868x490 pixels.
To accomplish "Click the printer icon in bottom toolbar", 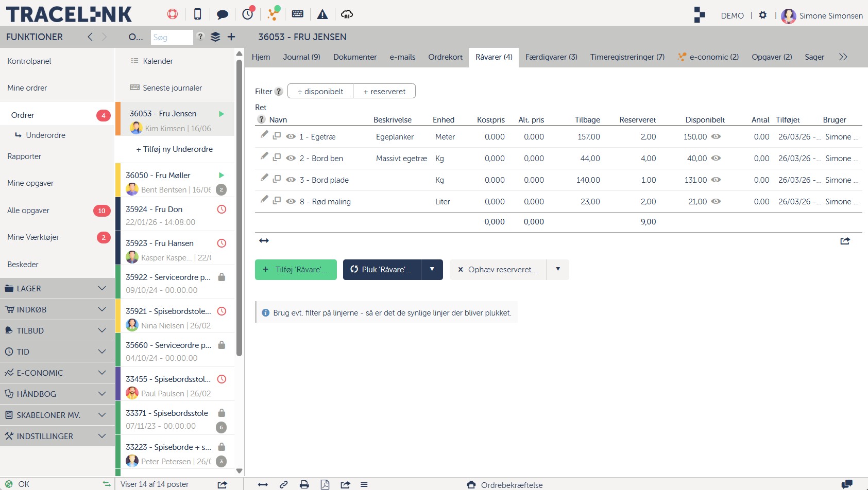I will pos(304,484).
